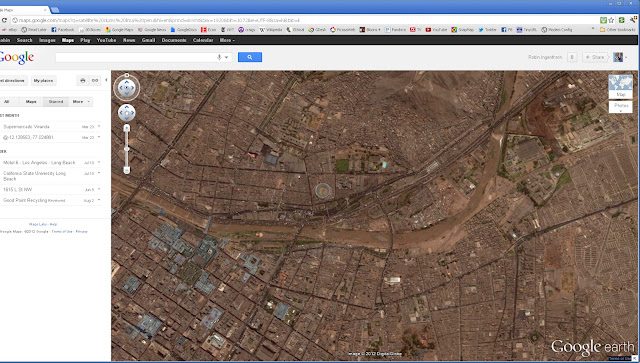This screenshot has height=363, width=640.
Task: Bookmark this page with the star icon
Action: click(x=611, y=20)
